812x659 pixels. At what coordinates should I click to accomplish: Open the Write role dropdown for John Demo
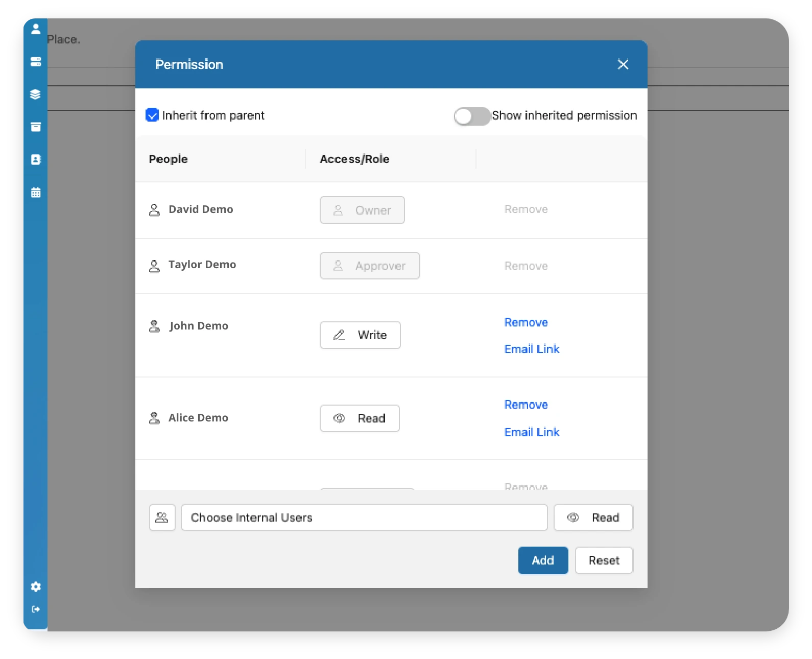(360, 335)
